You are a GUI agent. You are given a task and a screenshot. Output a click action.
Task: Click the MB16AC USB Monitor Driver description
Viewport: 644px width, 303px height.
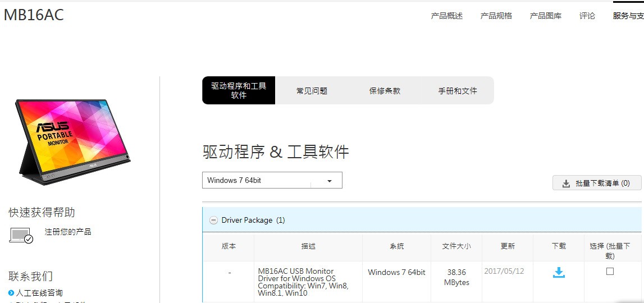coord(303,282)
